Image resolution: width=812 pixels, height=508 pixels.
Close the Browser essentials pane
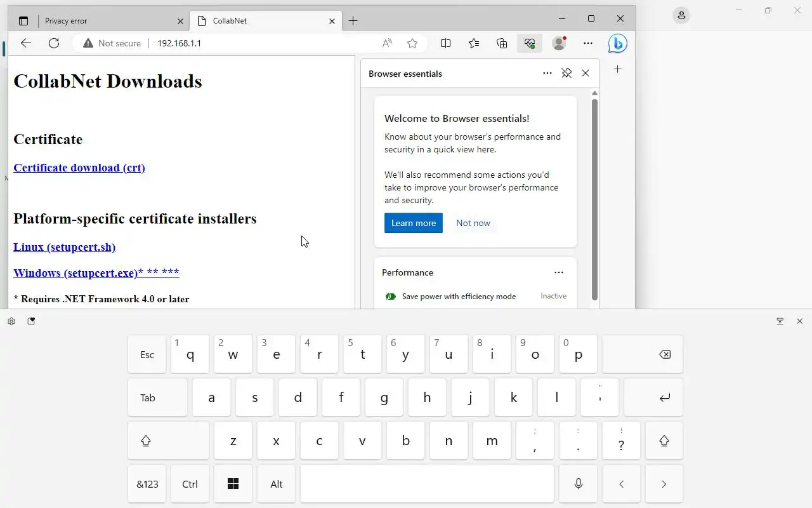tap(586, 74)
